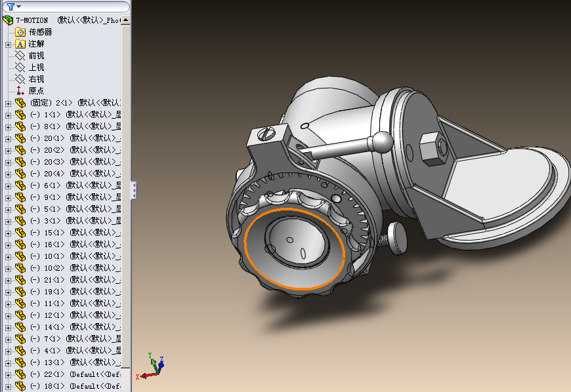Viewport: 571px width, 392px height.
Task: Select the hex bolt head on the model
Action: pos(433,149)
